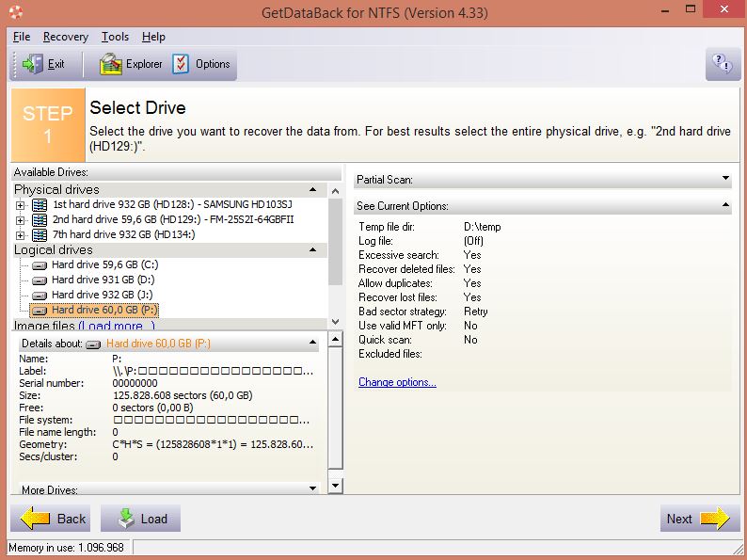Click Load more link for Image files
Screen dimensions: 747x560
(x=117, y=326)
